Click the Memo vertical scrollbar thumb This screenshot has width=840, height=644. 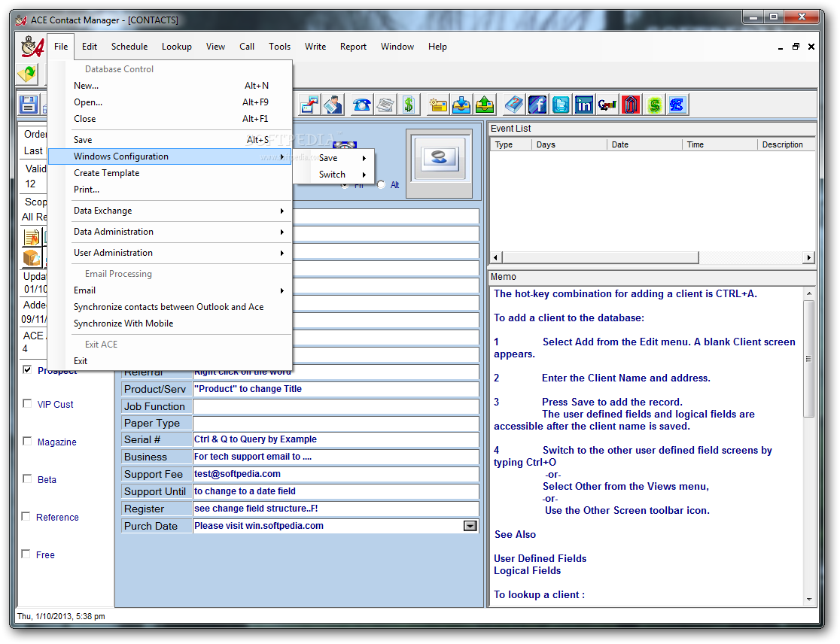pyautogui.click(x=808, y=358)
